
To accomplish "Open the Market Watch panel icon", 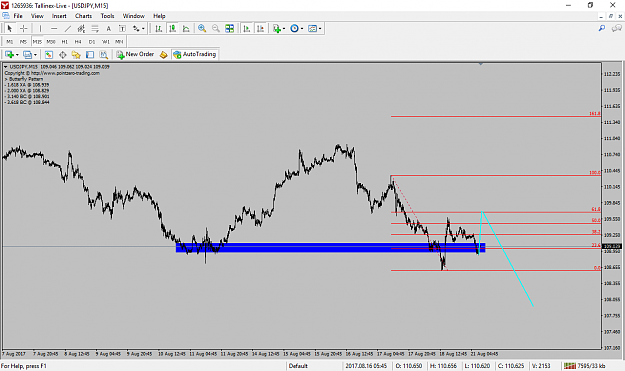I will [x=49, y=55].
